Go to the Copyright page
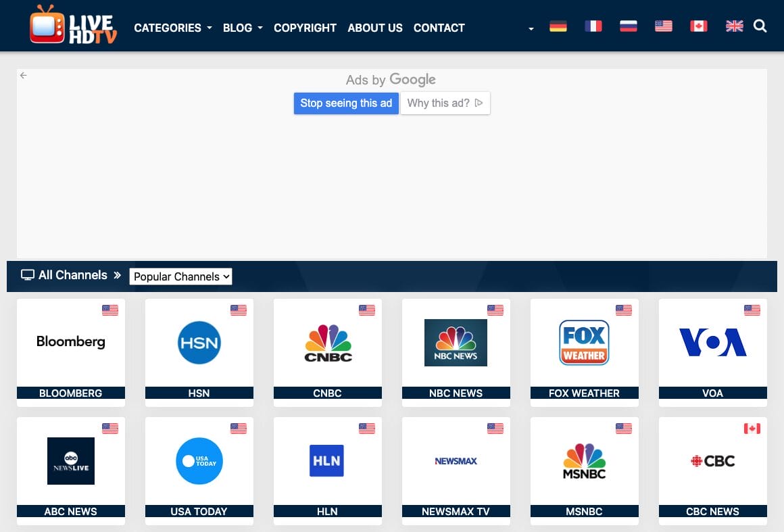784x532 pixels. coord(305,28)
